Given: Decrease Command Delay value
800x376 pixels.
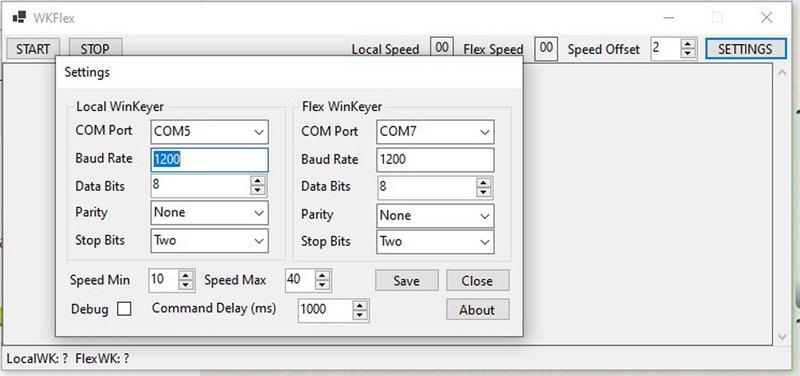Looking at the screenshot, I should pos(360,314).
